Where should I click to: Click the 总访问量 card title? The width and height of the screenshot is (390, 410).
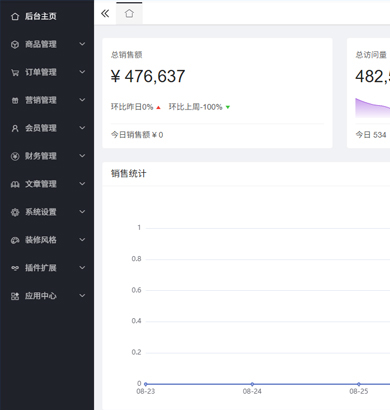coord(371,55)
